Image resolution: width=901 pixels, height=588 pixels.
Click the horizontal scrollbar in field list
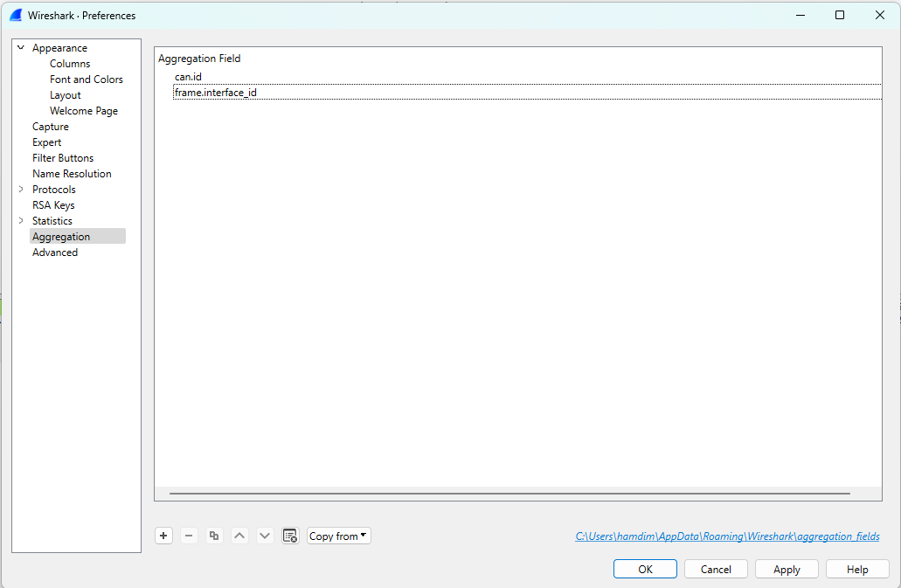tap(509, 494)
